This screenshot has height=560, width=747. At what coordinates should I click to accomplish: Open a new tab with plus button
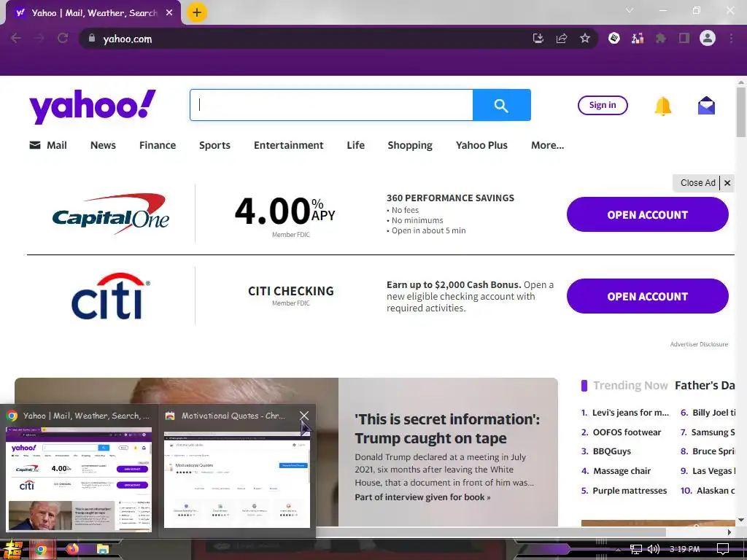(x=197, y=12)
